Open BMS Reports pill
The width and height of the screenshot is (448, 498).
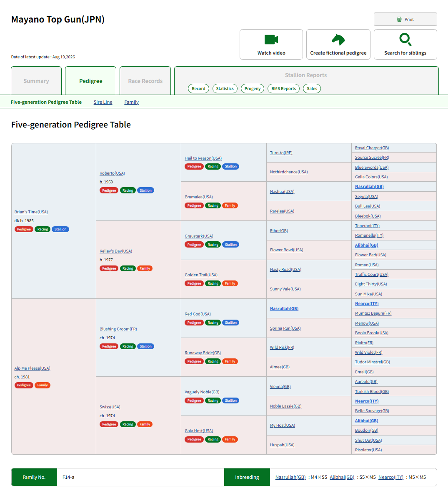tap(283, 89)
